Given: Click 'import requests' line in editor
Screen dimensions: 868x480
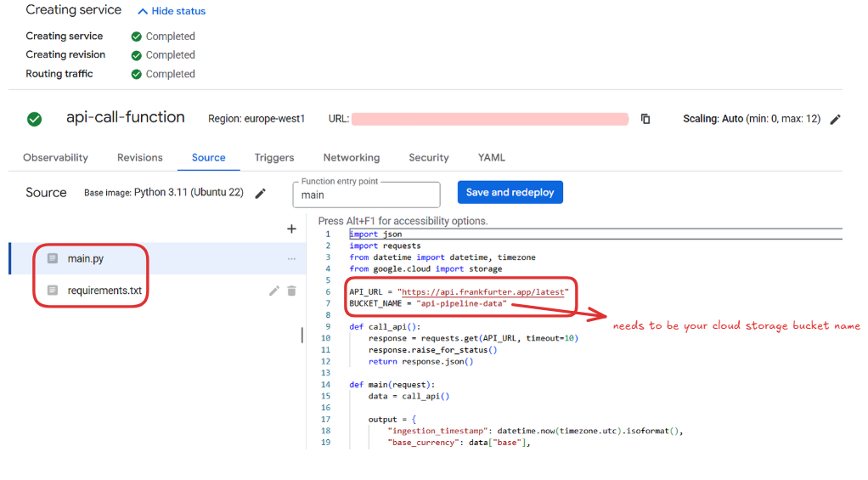Looking at the screenshot, I should [x=385, y=246].
